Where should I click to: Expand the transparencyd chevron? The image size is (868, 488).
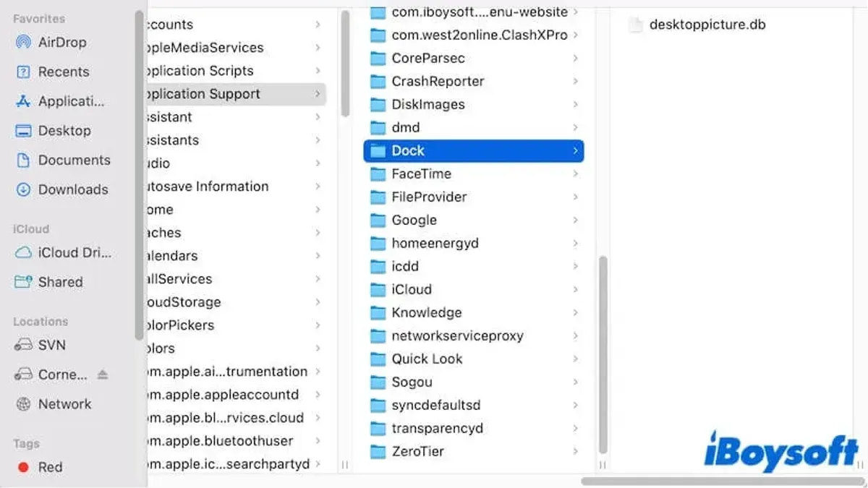(x=575, y=428)
